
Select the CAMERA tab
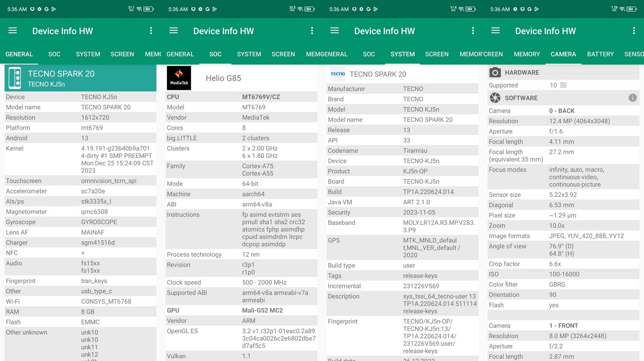(x=563, y=54)
